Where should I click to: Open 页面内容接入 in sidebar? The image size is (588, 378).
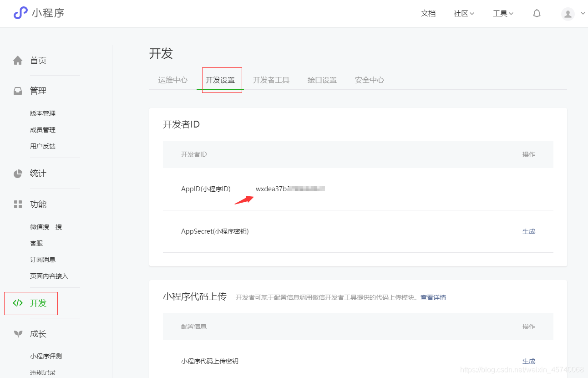click(x=49, y=276)
